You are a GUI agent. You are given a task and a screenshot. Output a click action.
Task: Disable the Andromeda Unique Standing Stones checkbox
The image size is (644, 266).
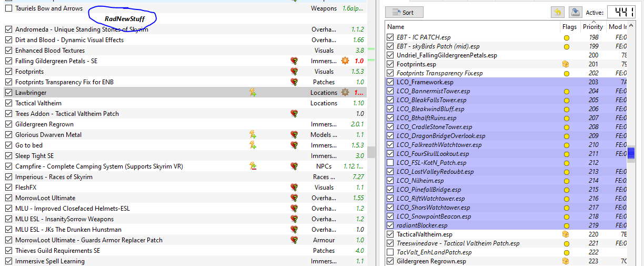coord(8,29)
